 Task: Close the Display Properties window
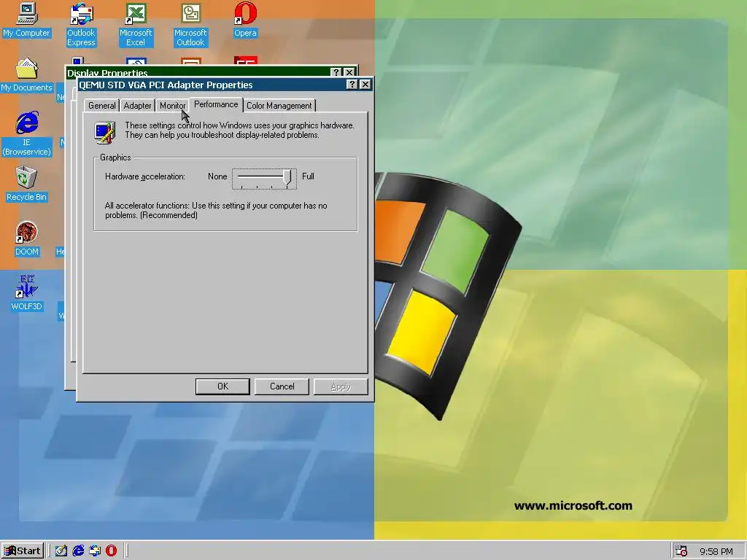(349, 72)
